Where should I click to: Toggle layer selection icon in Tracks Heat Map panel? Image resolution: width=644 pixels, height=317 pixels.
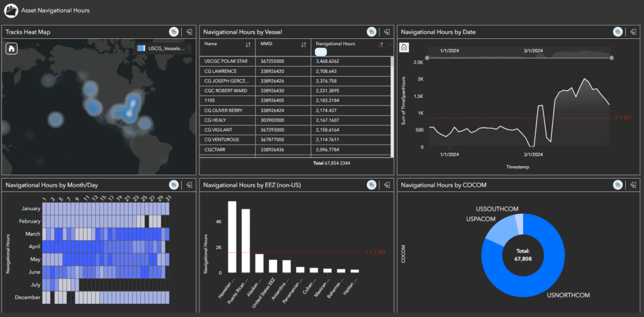[174, 31]
